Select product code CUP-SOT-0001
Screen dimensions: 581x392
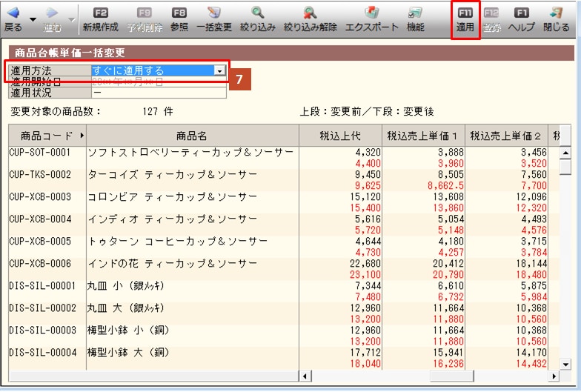click(x=40, y=153)
